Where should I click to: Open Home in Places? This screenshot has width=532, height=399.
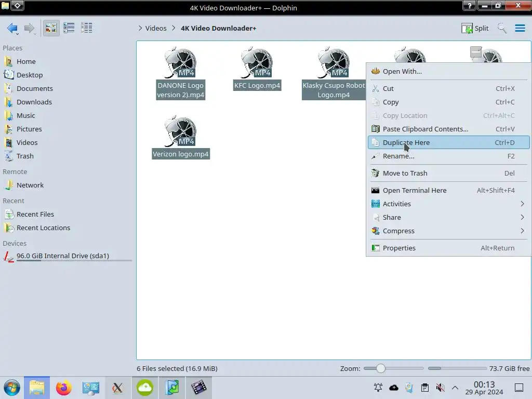coord(26,61)
